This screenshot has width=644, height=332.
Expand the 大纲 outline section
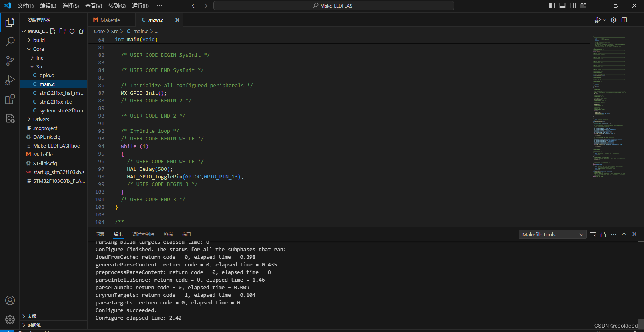54,316
